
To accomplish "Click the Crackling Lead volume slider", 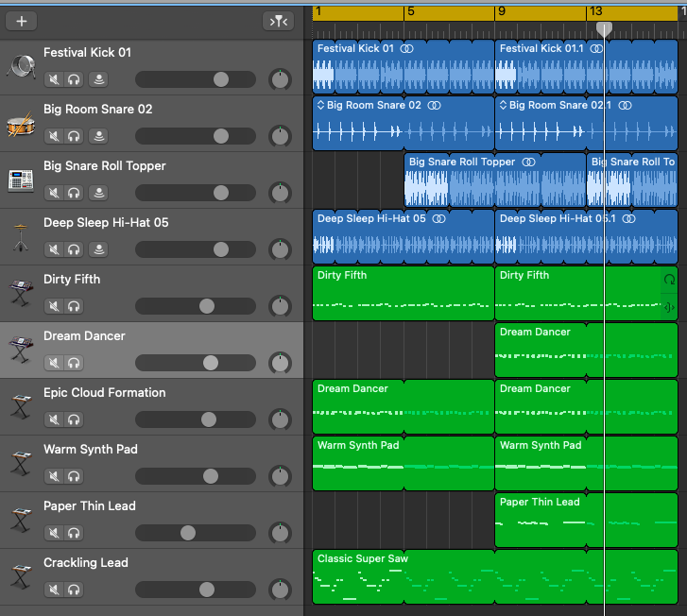I will pos(196,590).
